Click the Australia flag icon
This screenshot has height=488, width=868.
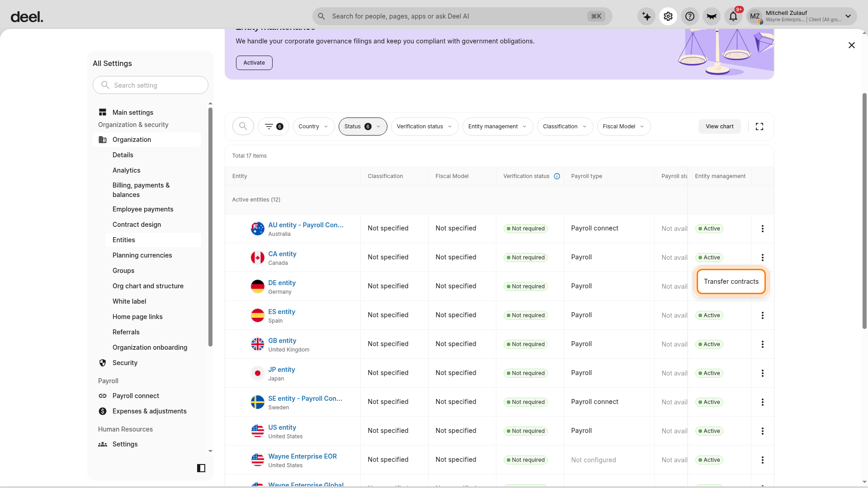(x=258, y=229)
